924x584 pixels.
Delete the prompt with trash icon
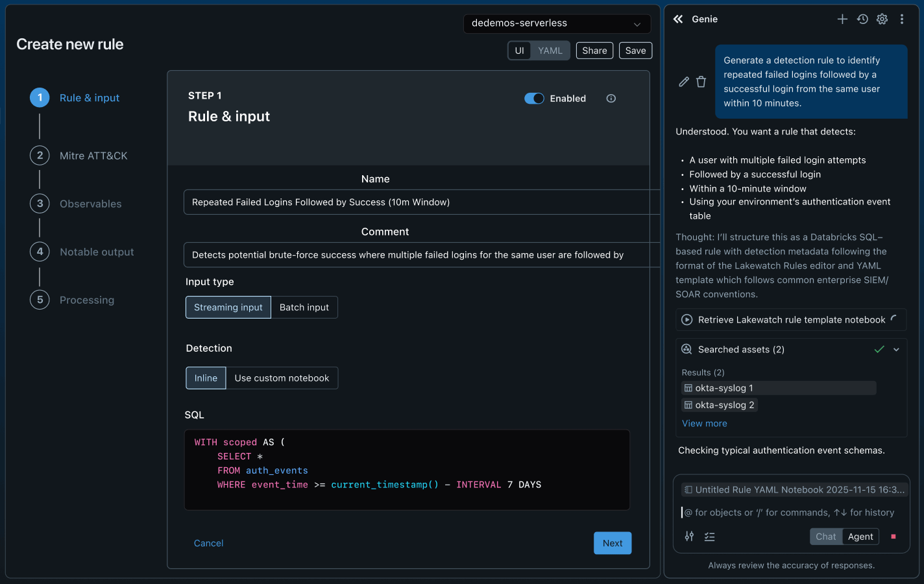(x=701, y=82)
